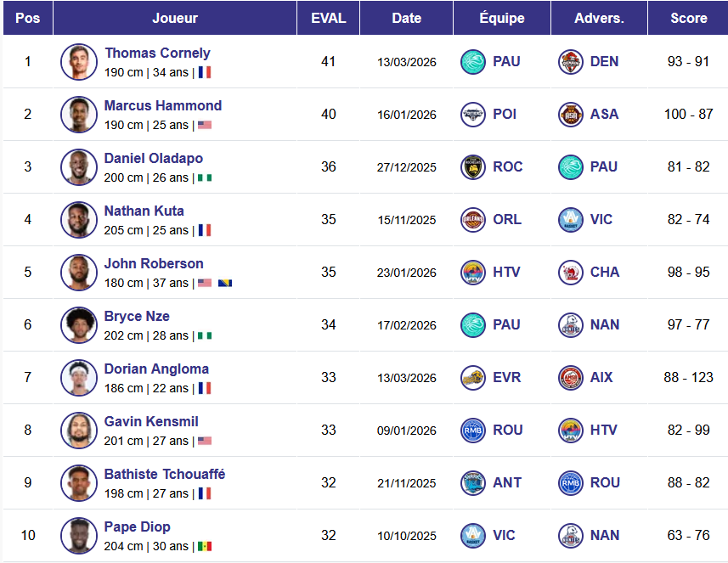Open Thomas Cornely player profile link
Viewport: 728px width, 563px height.
(x=157, y=53)
